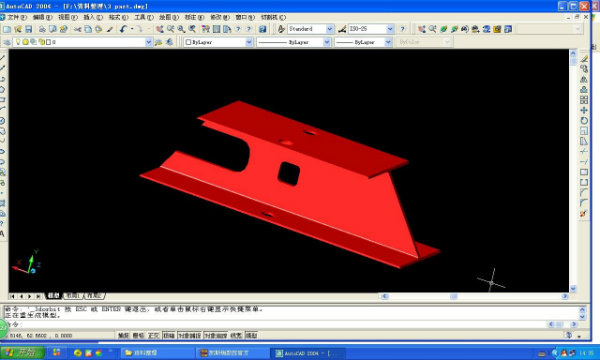Screen dimensions: 600x360
Task: Open the Layer Properties Manager icon
Action: (x=7, y=42)
